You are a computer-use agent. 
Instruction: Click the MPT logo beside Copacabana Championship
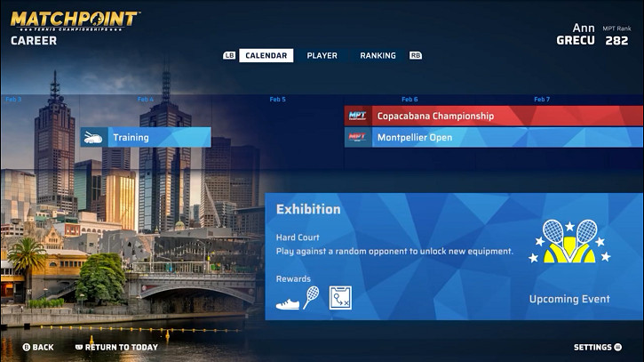(x=357, y=116)
